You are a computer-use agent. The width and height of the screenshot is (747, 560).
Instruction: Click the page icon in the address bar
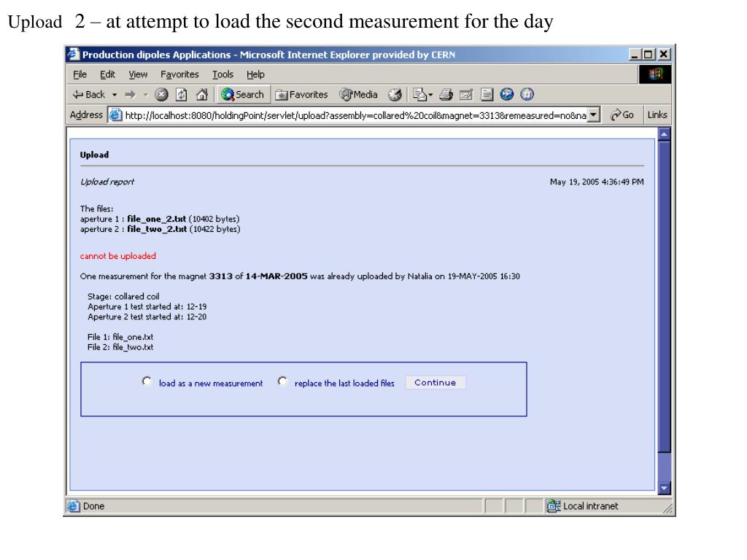coord(116,114)
